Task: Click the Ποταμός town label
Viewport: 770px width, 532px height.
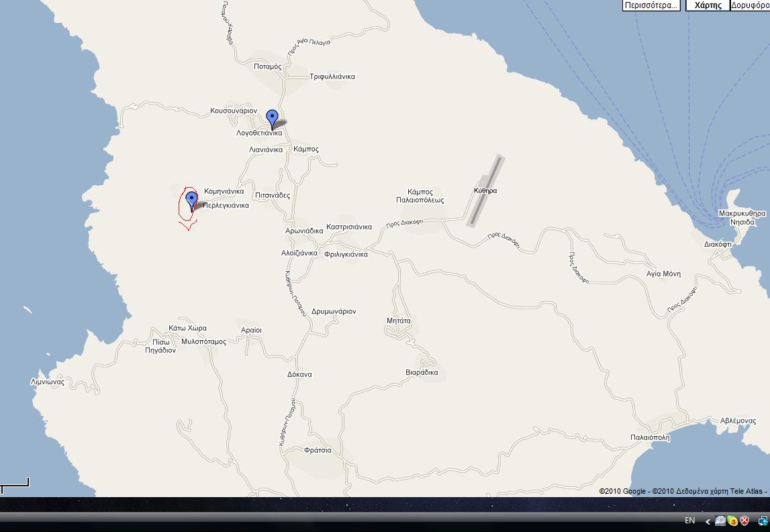Action: tap(268, 66)
